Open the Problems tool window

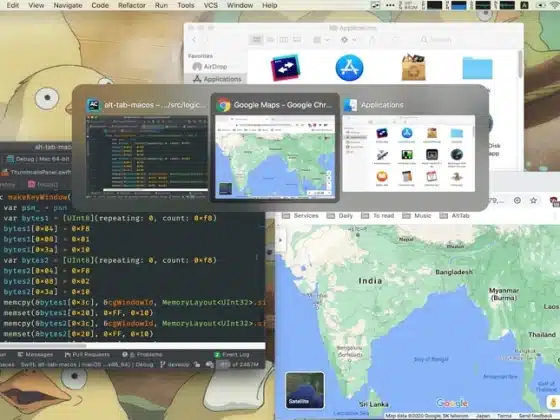[142, 354]
